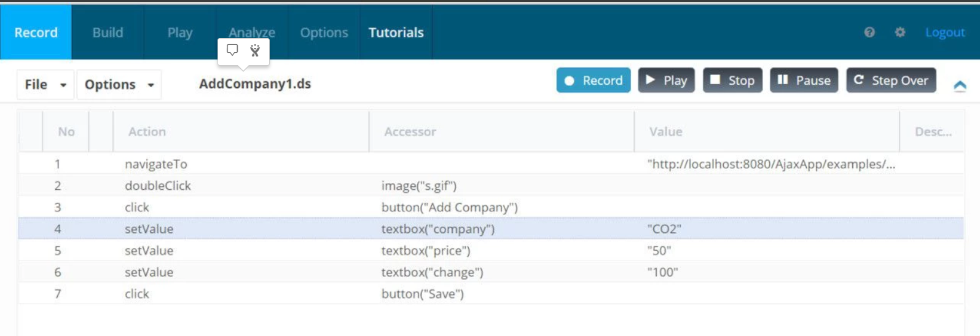Screen dimensions: 980x336
Task: Open settings via the gear icon
Action: [900, 33]
